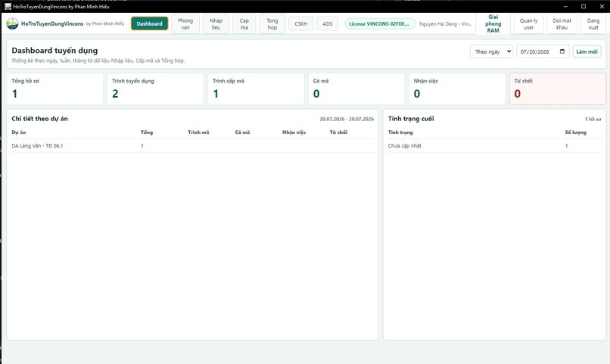
Task: Click the Trinh ma column header
Action: (198, 132)
